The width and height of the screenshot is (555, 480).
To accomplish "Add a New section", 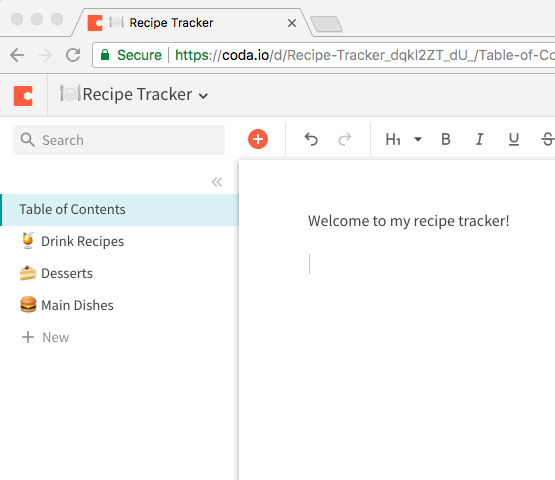I will tap(45, 337).
